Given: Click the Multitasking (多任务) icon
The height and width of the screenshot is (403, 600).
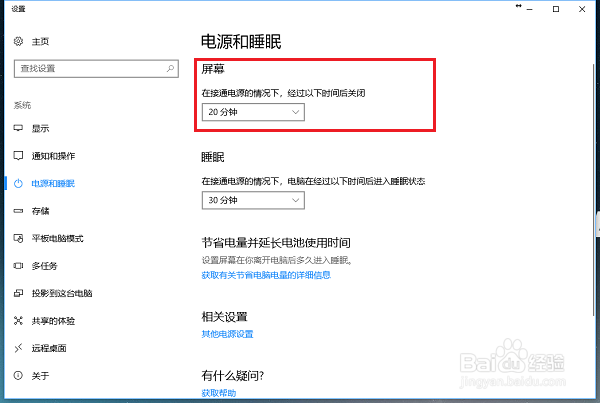Looking at the screenshot, I should (18, 266).
